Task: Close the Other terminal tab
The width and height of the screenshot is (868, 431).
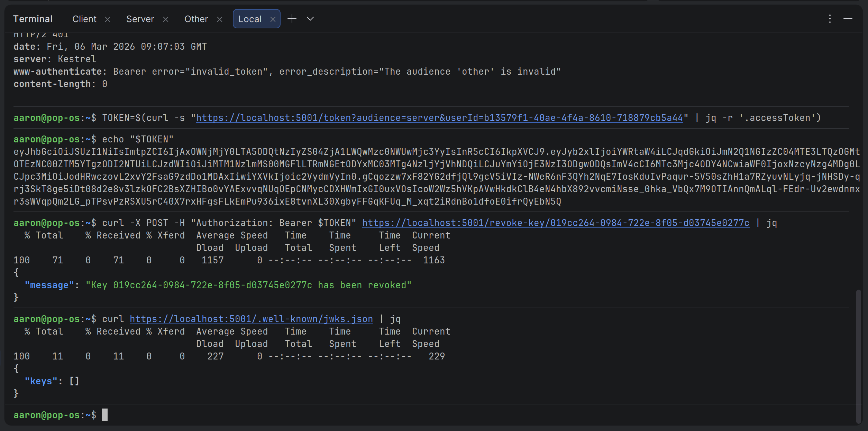Action: [220, 19]
